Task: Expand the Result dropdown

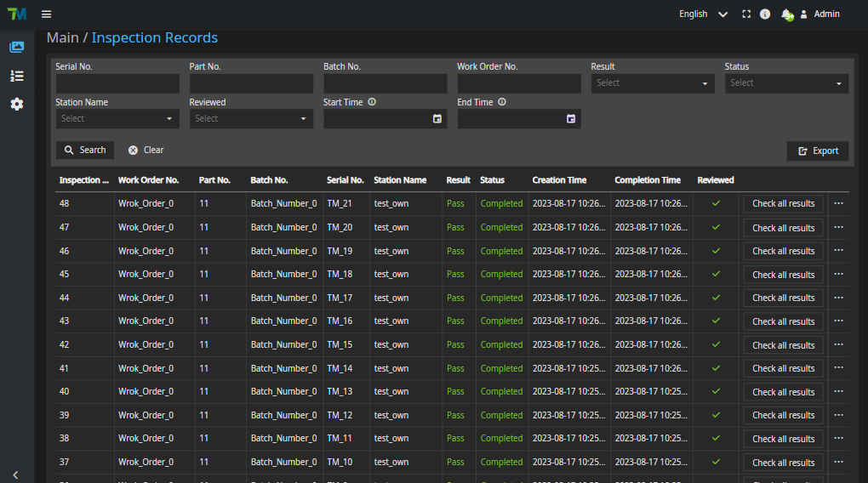Action: (x=653, y=83)
